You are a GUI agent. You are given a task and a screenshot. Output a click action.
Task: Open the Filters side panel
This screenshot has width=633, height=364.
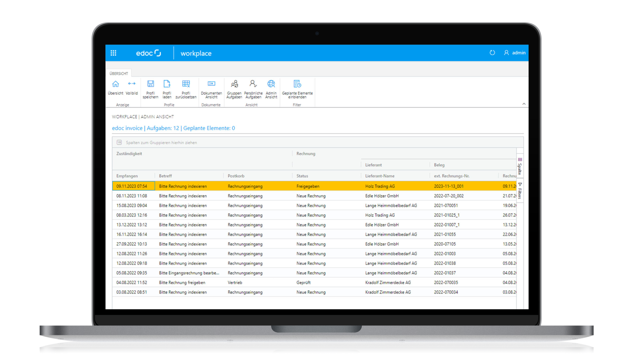click(x=520, y=191)
